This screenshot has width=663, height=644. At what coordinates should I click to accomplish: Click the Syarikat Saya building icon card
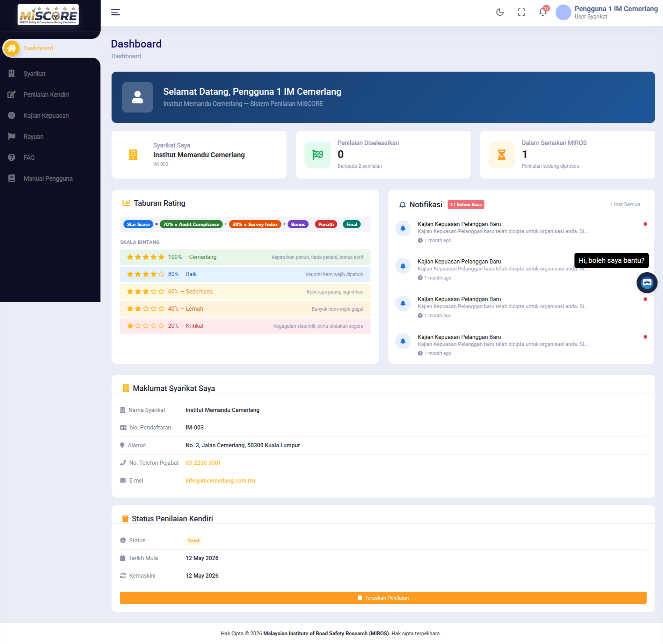coord(133,154)
